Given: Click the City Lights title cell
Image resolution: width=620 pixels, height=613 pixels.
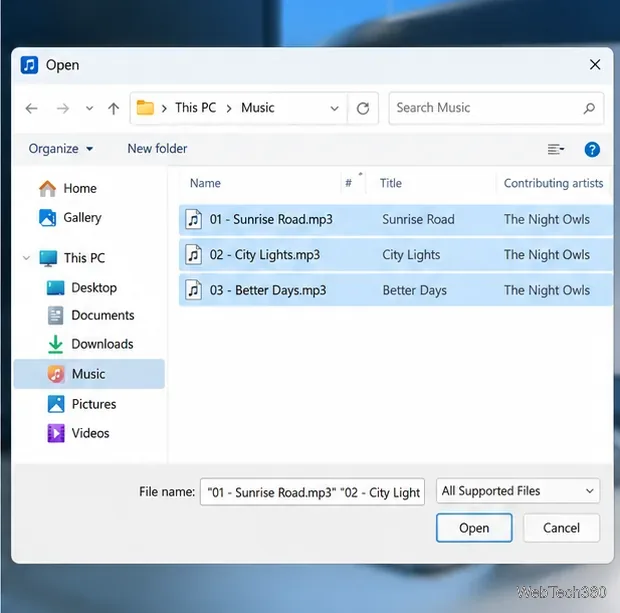Looking at the screenshot, I should point(411,255).
